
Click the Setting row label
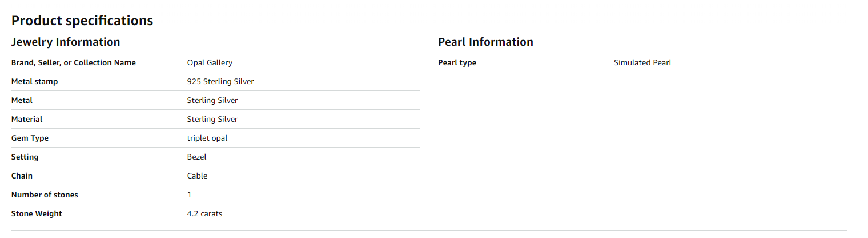[25, 157]
